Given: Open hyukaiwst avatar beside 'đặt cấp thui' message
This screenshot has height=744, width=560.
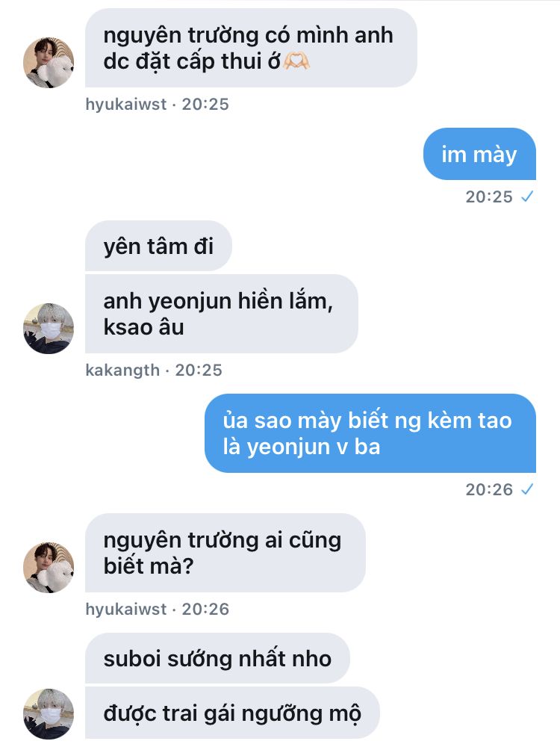Looking at the screenshot, I should [49, 62].
